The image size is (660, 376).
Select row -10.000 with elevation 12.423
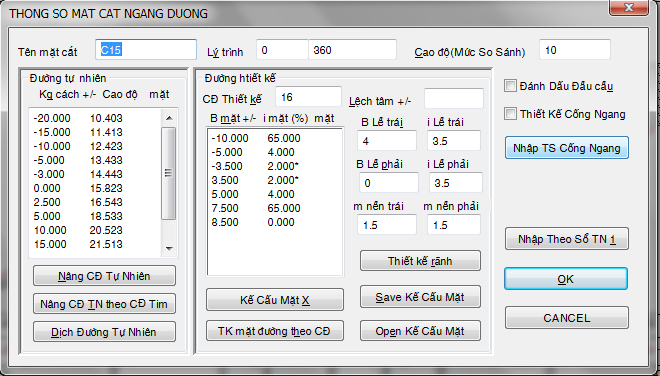pos(95,146)
